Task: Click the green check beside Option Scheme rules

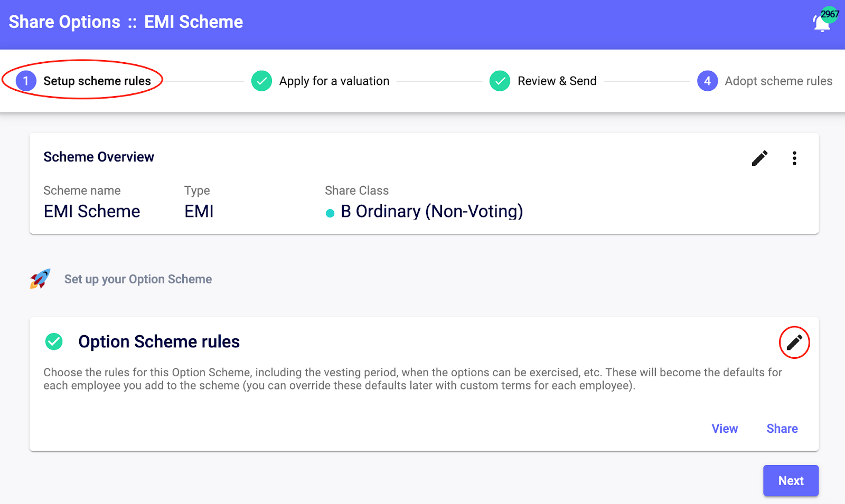Action: [x=54, y=341]
